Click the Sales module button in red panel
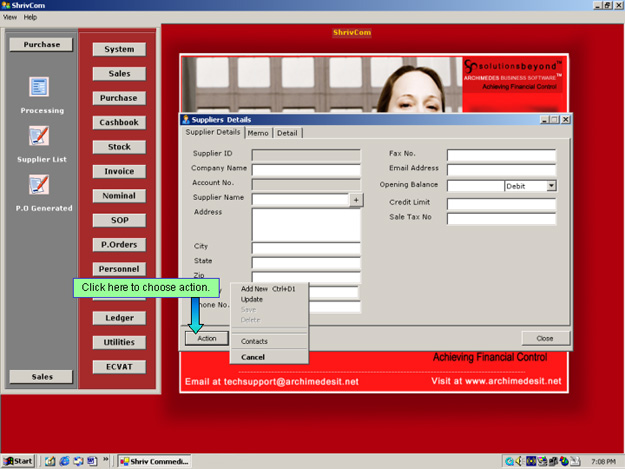 [119, 74]
